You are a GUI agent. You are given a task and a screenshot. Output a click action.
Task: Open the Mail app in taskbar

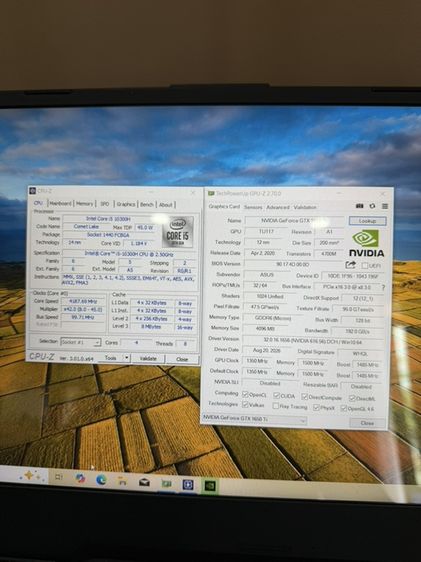coord(144,482)
